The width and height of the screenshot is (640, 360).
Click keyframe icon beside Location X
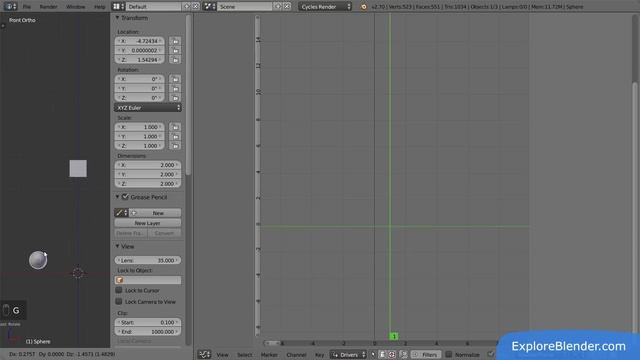(175, 41)
